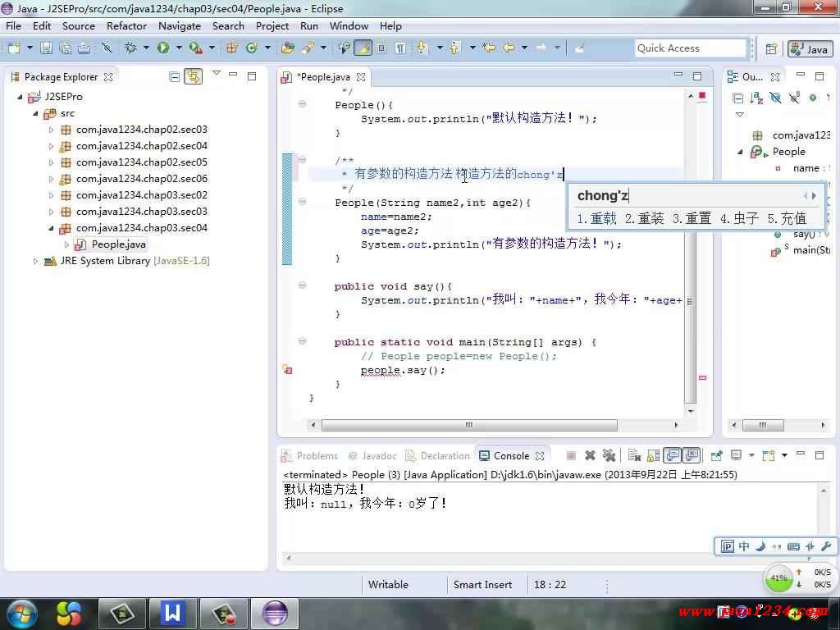The image size is (840, 630).
Task: Click the New file toolbar icon
Action: pos(14,48)
